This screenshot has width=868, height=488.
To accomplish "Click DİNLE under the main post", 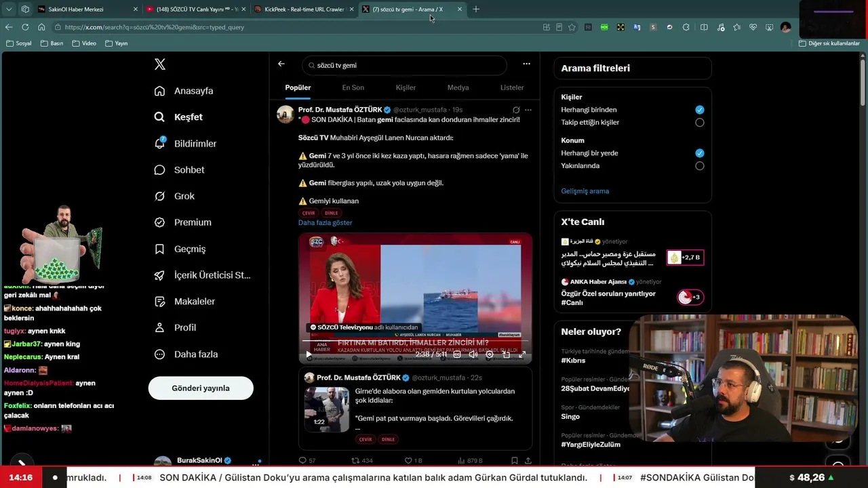I will [332, 213].
